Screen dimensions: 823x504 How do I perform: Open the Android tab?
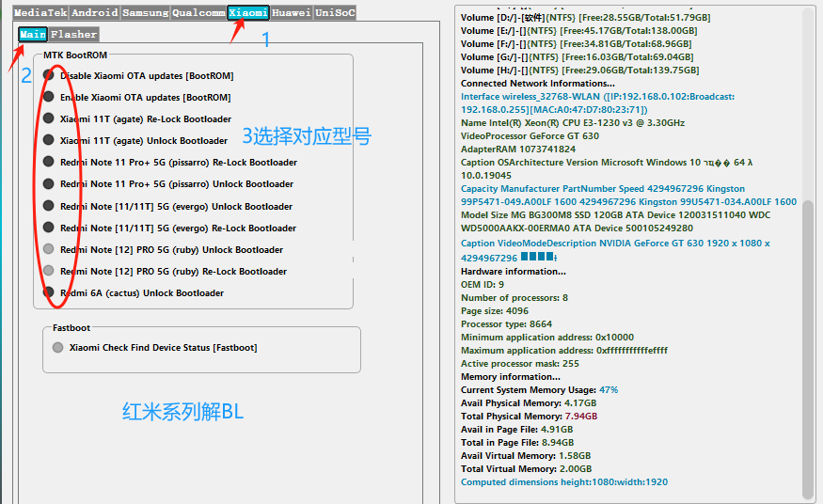95,13
